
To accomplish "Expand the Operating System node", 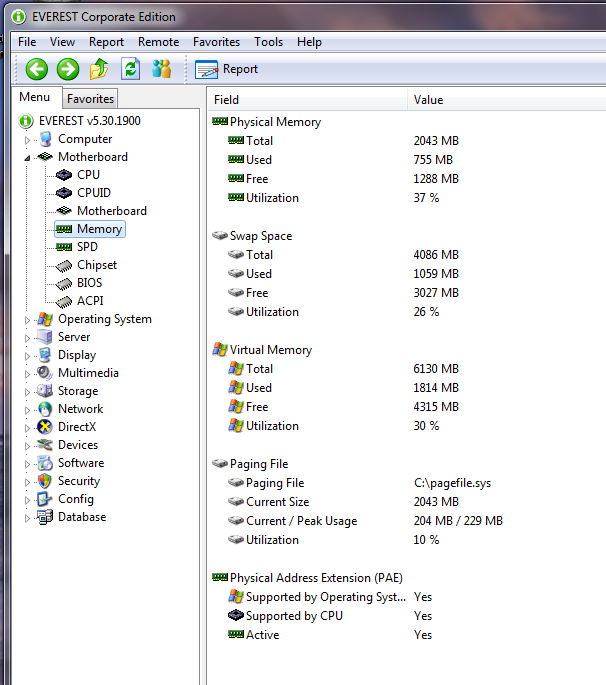I will click(28, 320).
